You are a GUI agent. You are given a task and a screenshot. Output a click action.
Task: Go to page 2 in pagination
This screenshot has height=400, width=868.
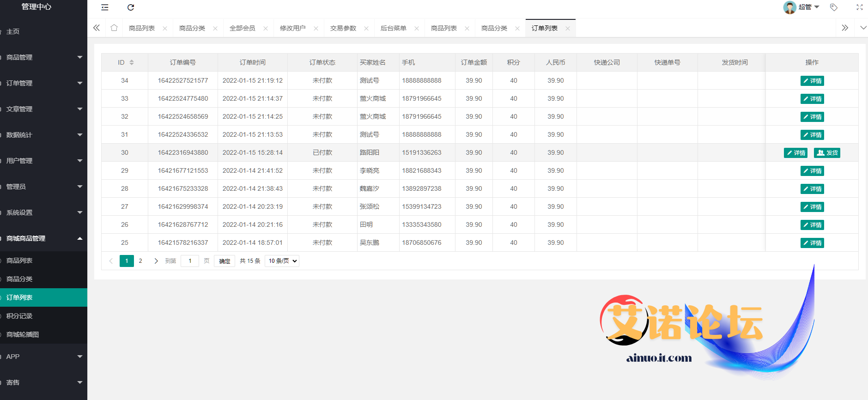(x=140, y=261)
